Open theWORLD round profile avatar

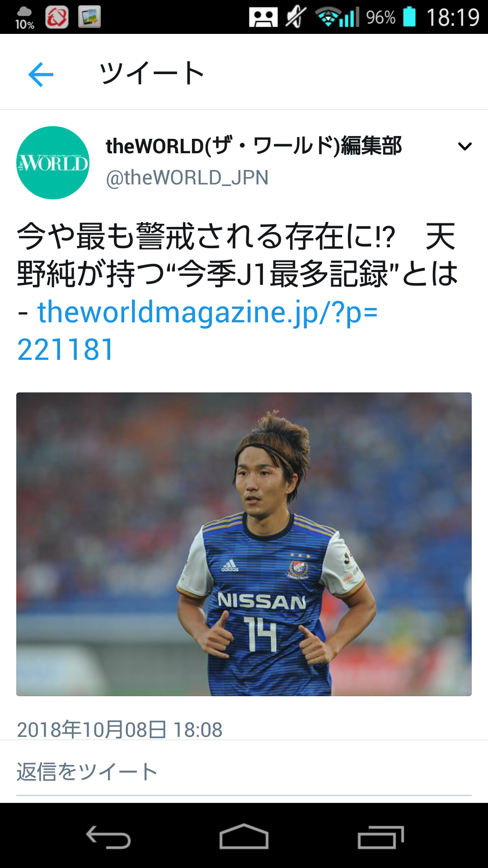point(53,163)
